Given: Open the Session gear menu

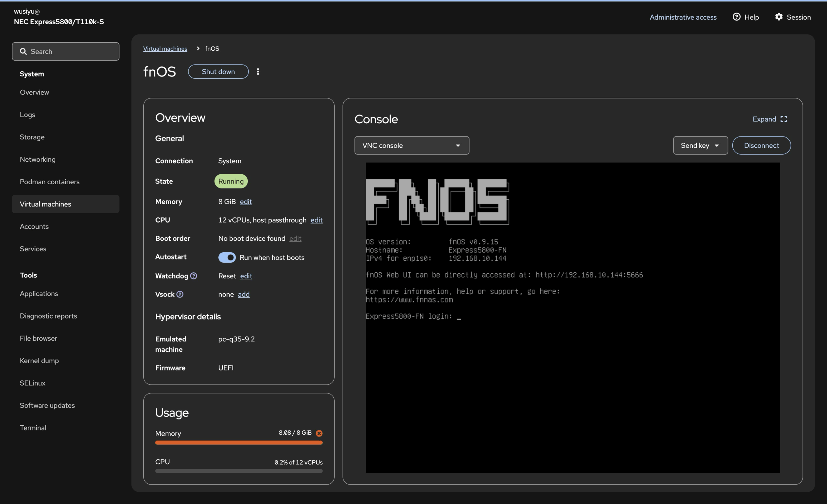Looking at the screenshot, I should coord(779,17).
